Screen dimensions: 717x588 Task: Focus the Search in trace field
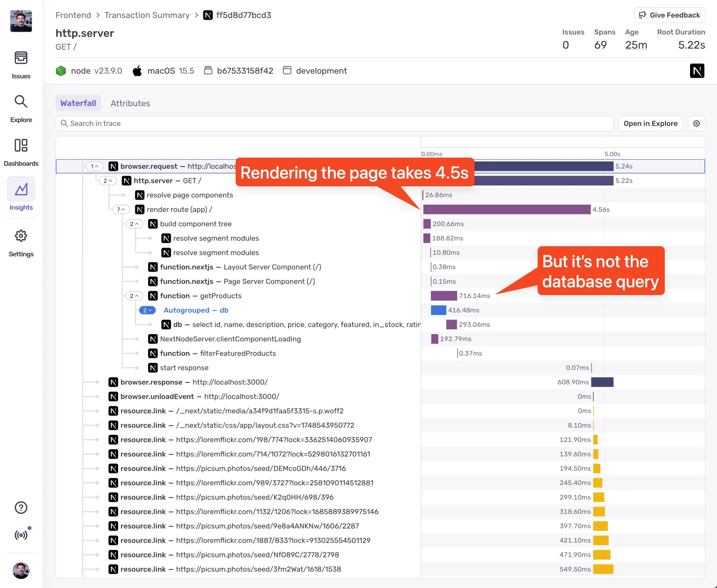pyautogui.click(x=334, y=123)
